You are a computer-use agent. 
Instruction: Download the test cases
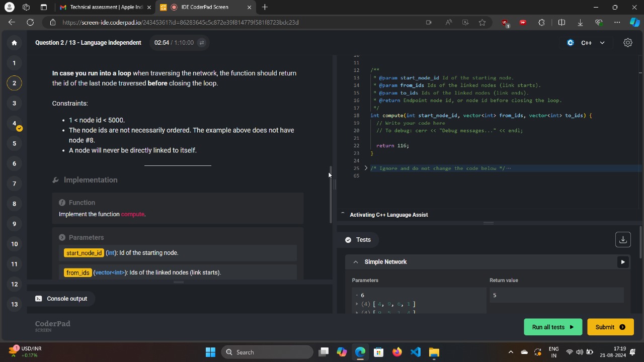click(x=622, y=240)
